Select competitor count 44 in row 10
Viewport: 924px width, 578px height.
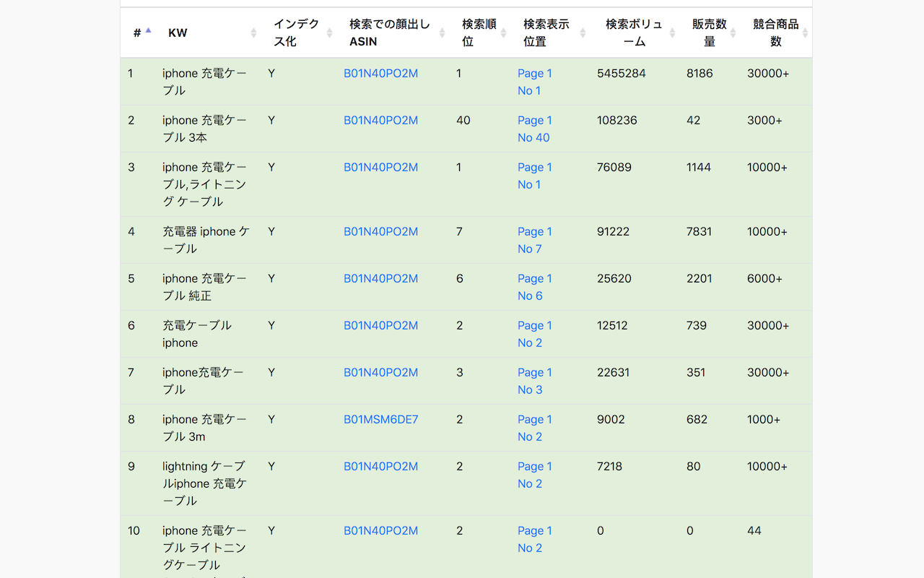coord(754,530)
